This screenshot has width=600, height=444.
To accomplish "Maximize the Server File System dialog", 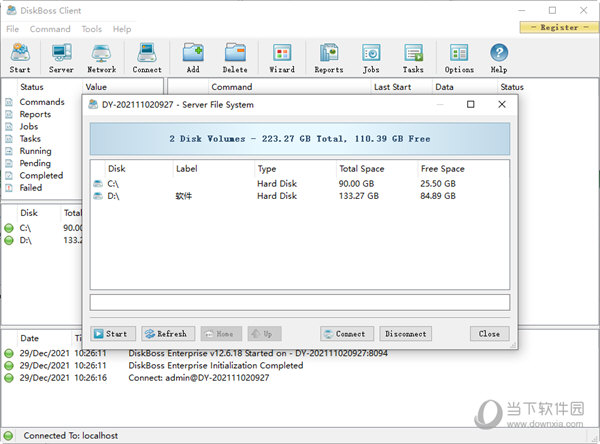I will 471,104.
